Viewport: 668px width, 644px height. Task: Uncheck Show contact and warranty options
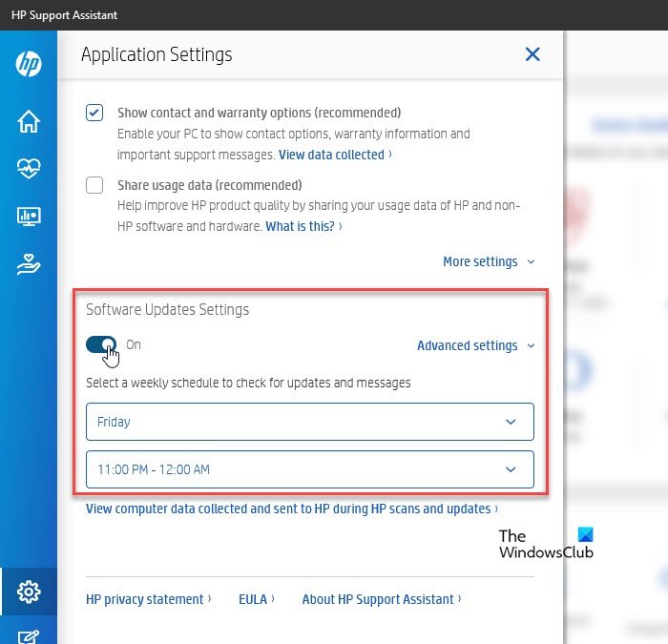coord(94,113)
